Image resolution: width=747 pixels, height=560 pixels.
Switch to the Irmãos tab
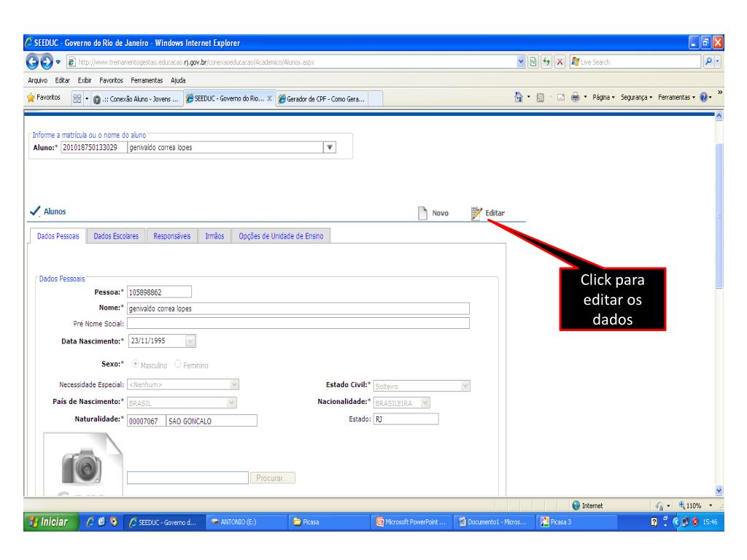pyautogui.click(x=214, y=236)
